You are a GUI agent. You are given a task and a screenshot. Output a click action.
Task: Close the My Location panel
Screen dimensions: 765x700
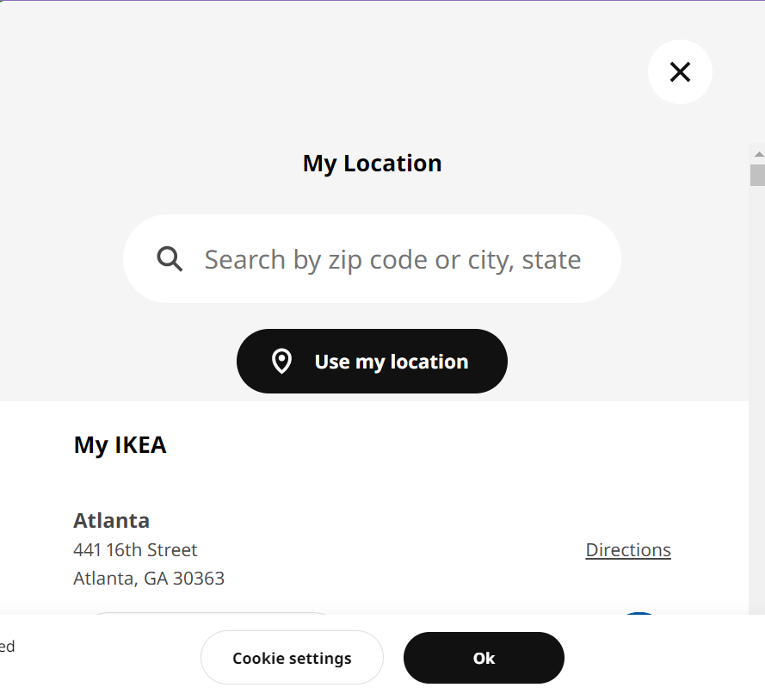click(x=680, y=72)
